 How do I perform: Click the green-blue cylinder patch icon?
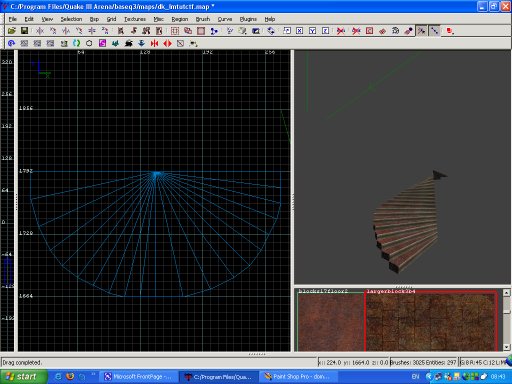pyautogui.click(x=76, y=43)
